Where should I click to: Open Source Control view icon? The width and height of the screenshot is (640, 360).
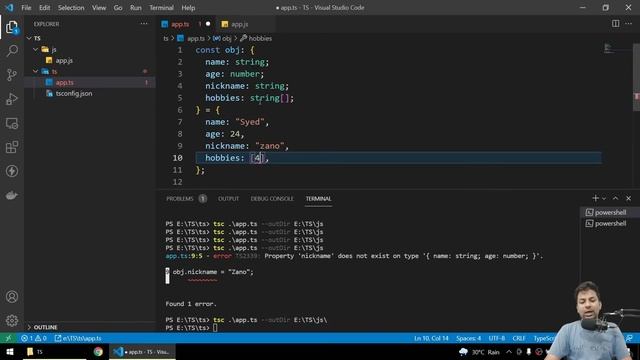12,75
